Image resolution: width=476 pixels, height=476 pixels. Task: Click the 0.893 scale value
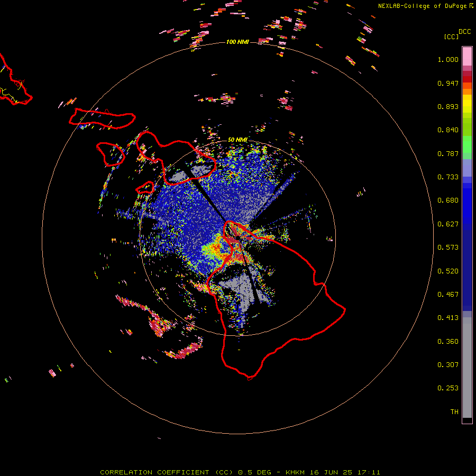448,106
